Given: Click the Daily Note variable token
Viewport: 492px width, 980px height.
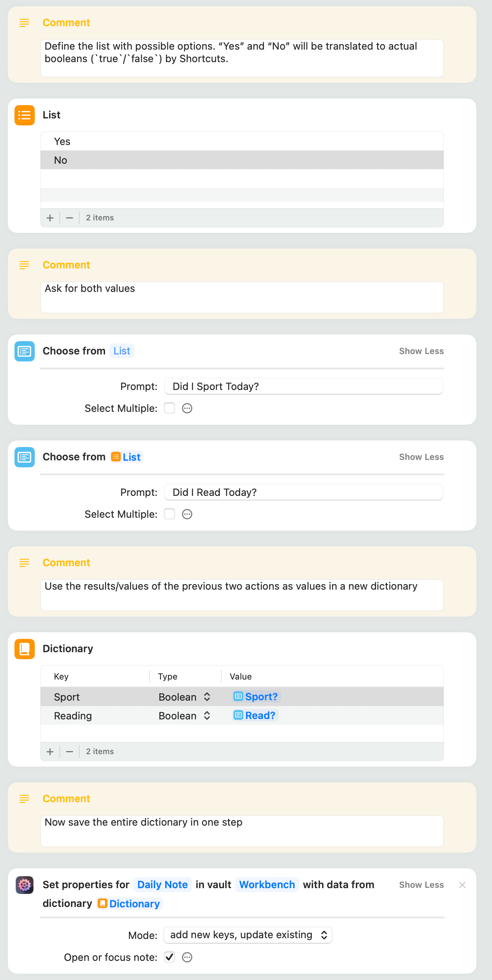Looking at the screenshot, I should click(162, 885).
